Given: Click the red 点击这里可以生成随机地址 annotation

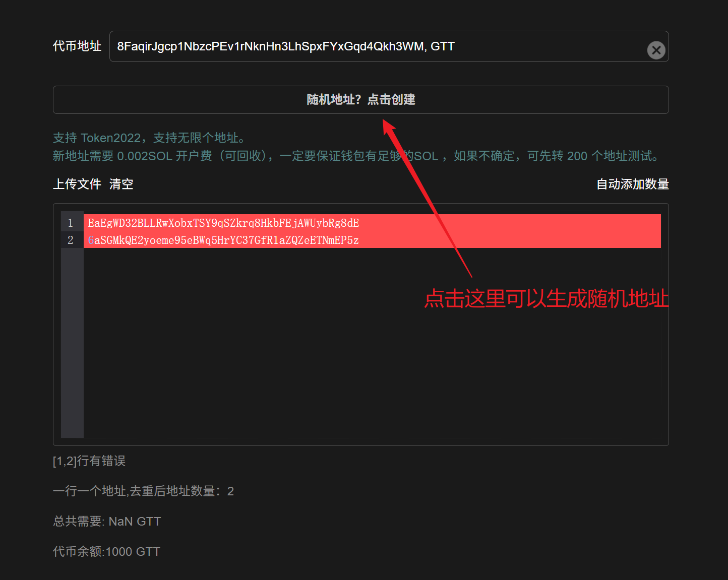Looking at the screenshot, I should (x=546, y=298).
